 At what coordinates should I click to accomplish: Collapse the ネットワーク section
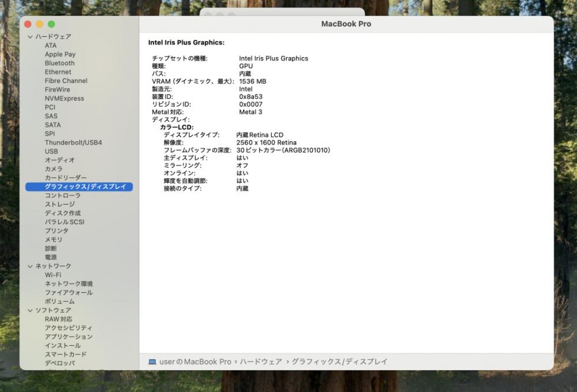pos(30,266)
